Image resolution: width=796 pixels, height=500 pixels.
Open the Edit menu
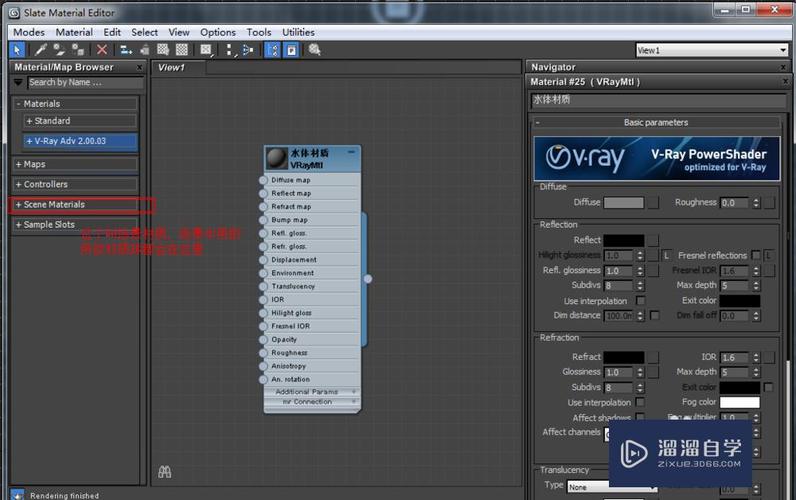[x=112, y=32]
